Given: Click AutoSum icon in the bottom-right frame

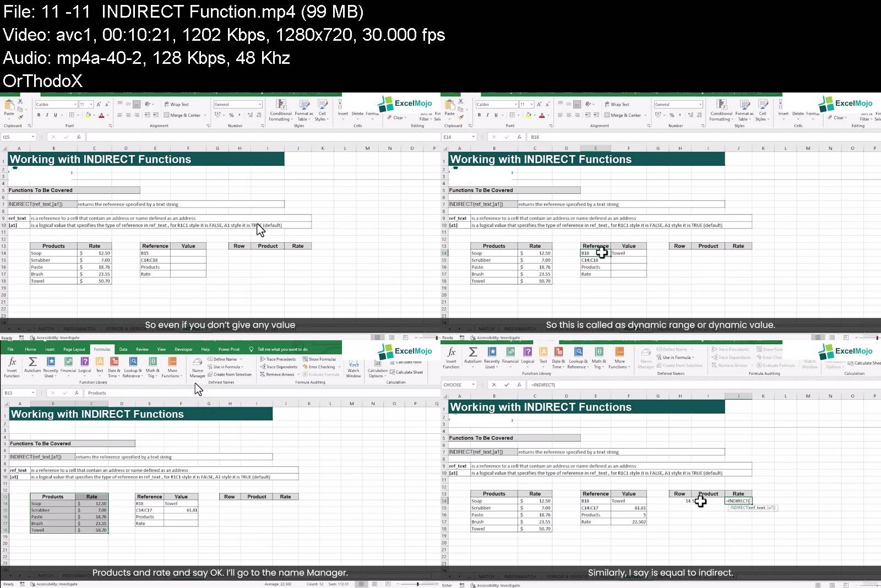Looking at the screenshot, I should point(472,356).
